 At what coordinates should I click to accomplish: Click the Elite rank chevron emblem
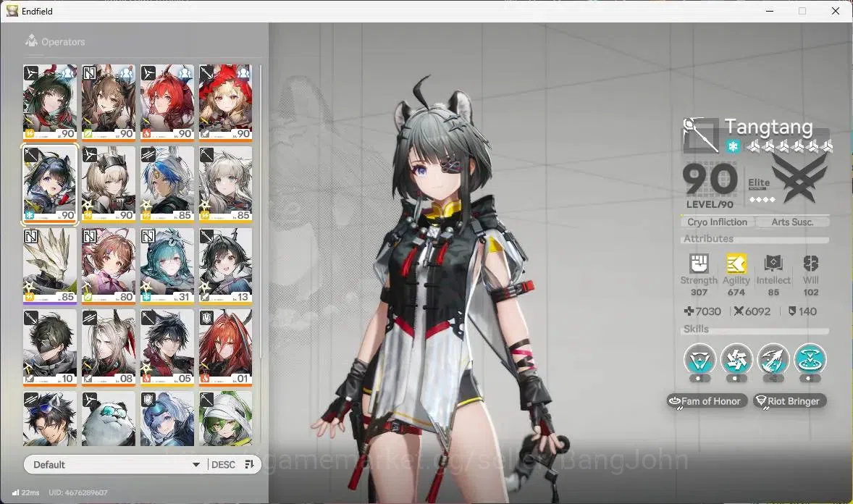[799, 177]
